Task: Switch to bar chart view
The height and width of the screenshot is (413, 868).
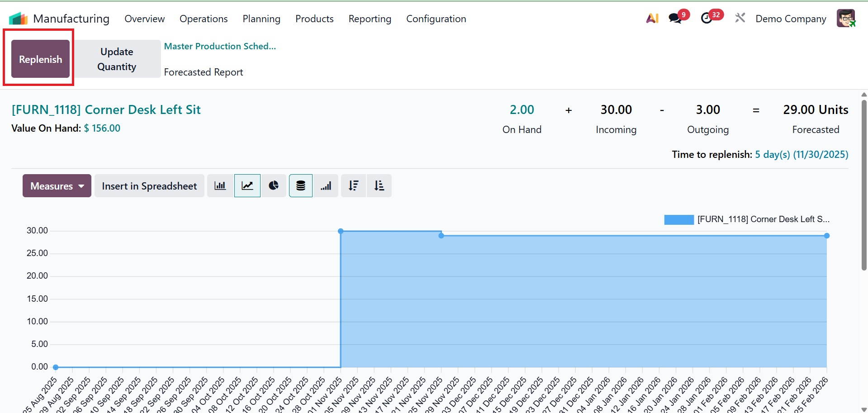Action: tap(220, 186)
